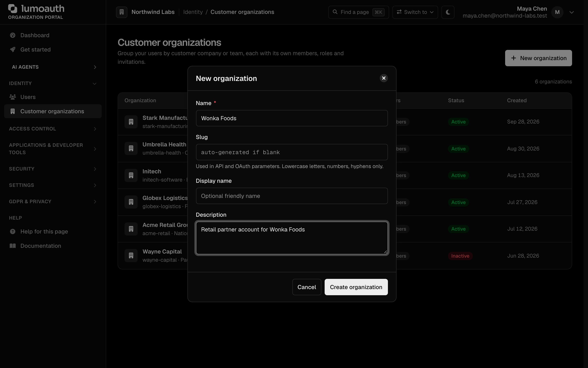
Task: Click Globex Logistics row building icon
Action: tap(131, 202)
